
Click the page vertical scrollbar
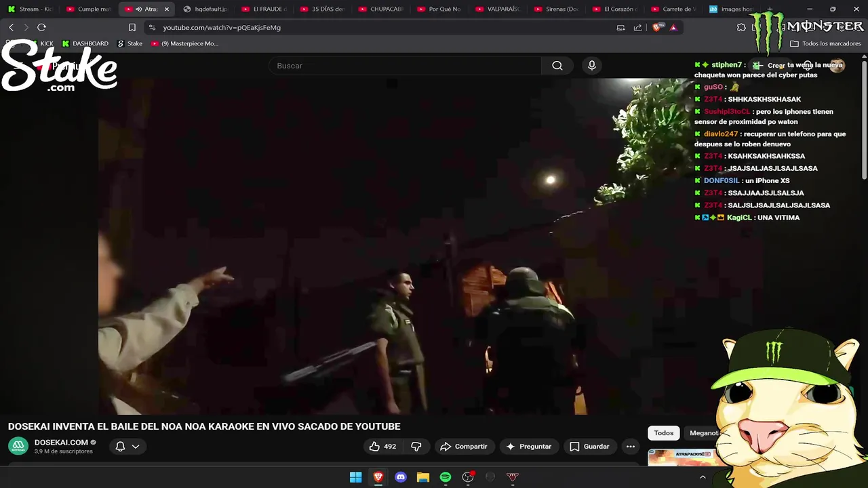pos(864,122)
